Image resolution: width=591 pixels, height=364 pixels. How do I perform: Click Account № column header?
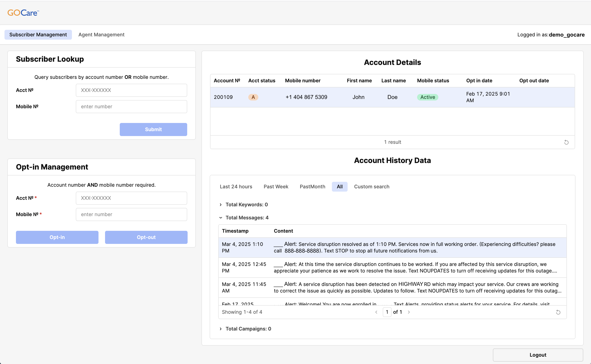pos(227,81)
